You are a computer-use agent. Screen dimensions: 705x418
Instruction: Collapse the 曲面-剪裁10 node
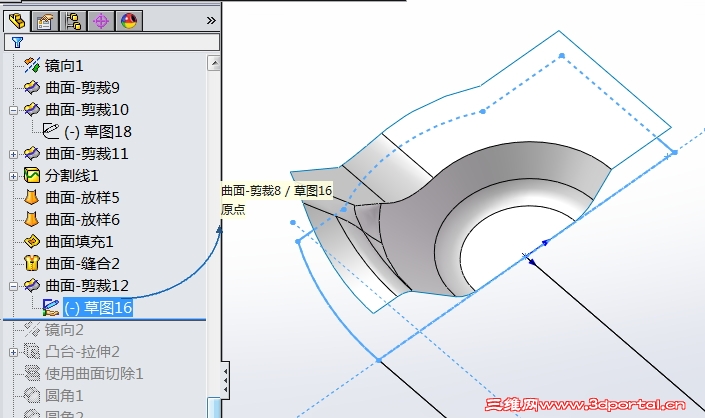tap(13, 110)
